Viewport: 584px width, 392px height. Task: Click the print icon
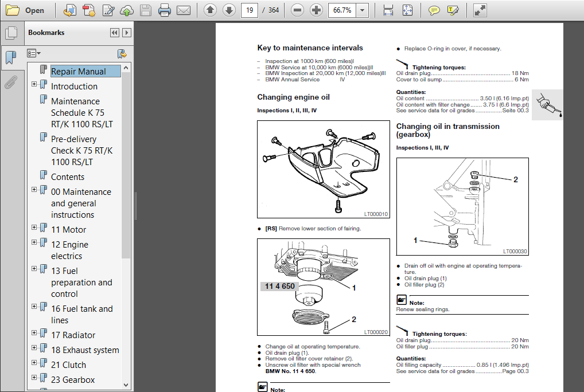tap(164, 10)
